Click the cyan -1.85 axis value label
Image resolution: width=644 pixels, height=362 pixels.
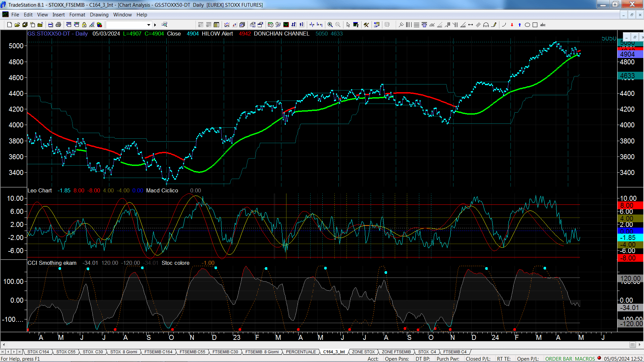coord(630,238)
